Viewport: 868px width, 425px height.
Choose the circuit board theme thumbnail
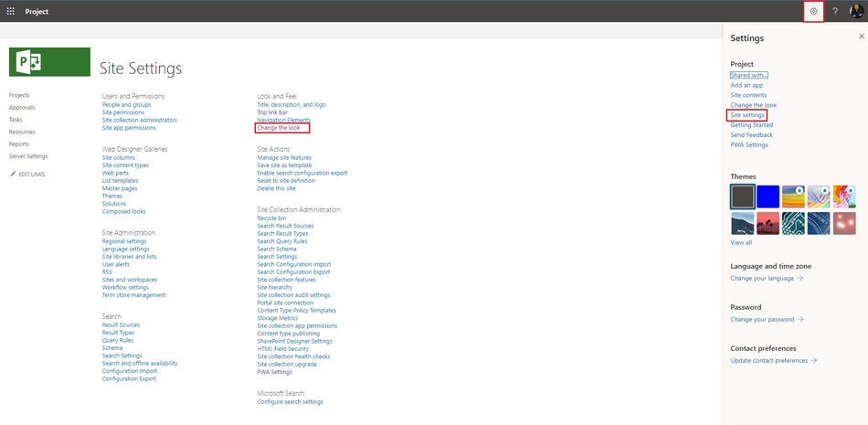coord(793,223)
